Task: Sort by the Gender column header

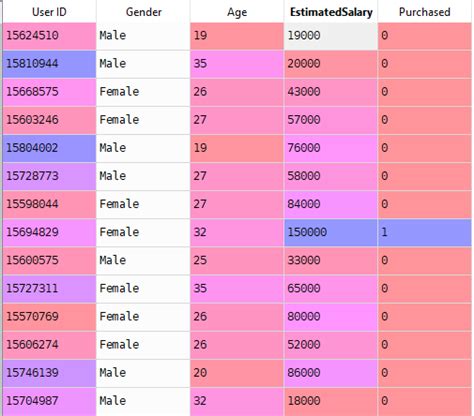Action: (x=143, y=12)
